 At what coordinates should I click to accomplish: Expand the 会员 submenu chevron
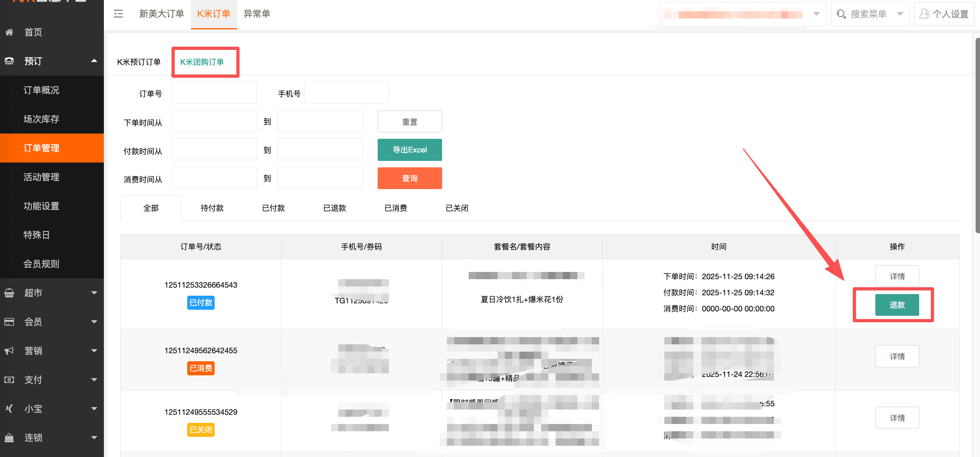tap(94, 322)
